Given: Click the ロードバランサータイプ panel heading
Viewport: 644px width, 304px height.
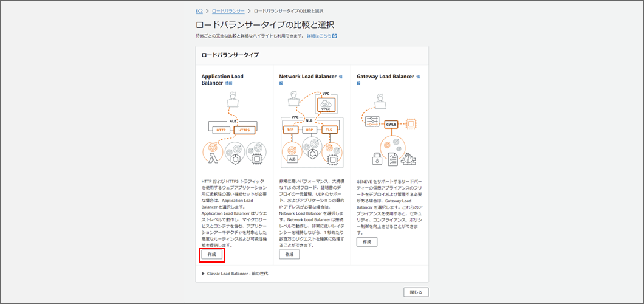Looking at the screenshot, I should (x=230, y=55).
